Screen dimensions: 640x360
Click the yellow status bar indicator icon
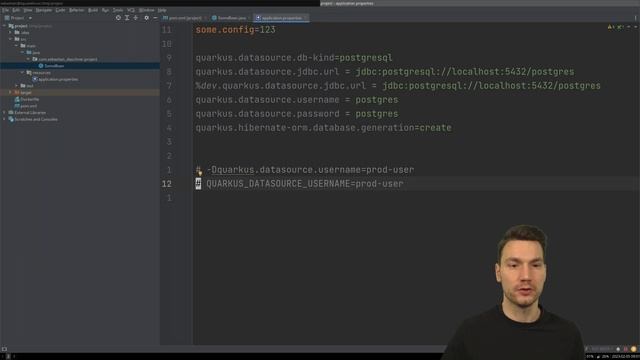tap(633, 349)
